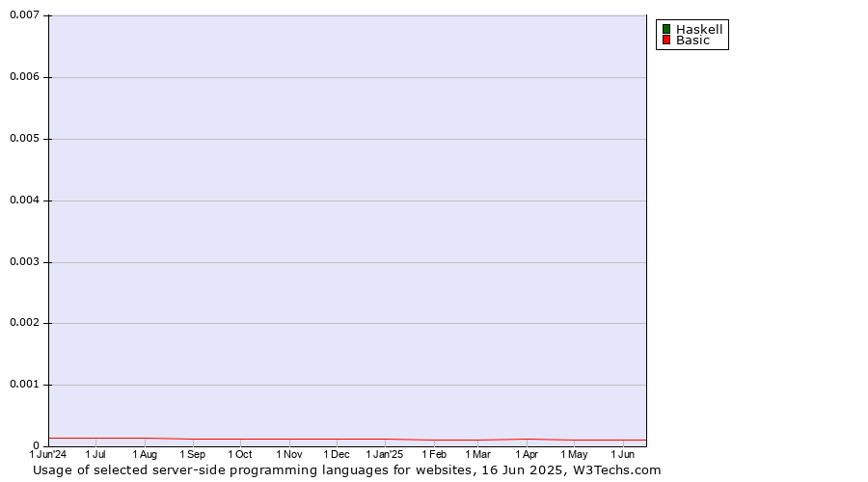The height and width of the screenshot is (482, 868).
Task: Click the Haskell legend label
Action: coord(699,29)
